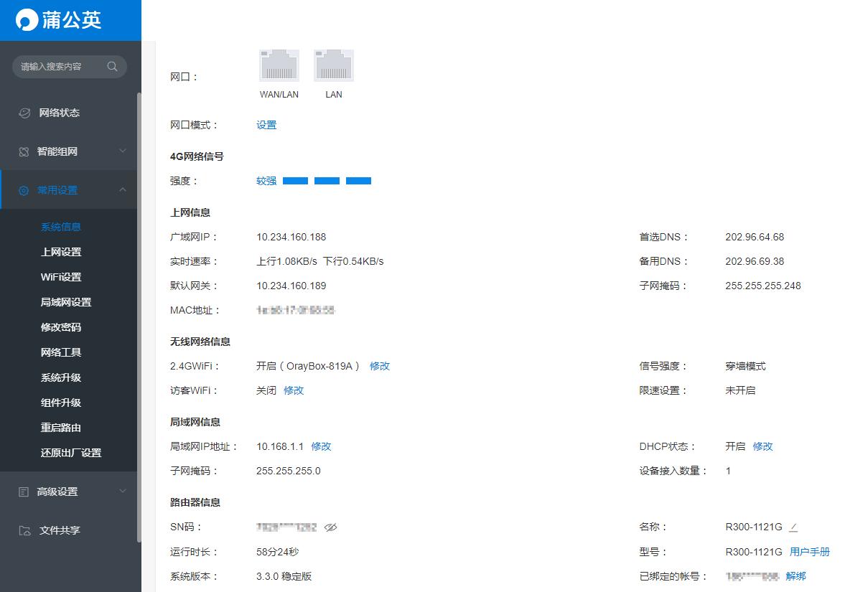The height and width of the screenshot is (592, 868).
Task: Click the WAN/LAN port icon
Action: coord(279,63)
